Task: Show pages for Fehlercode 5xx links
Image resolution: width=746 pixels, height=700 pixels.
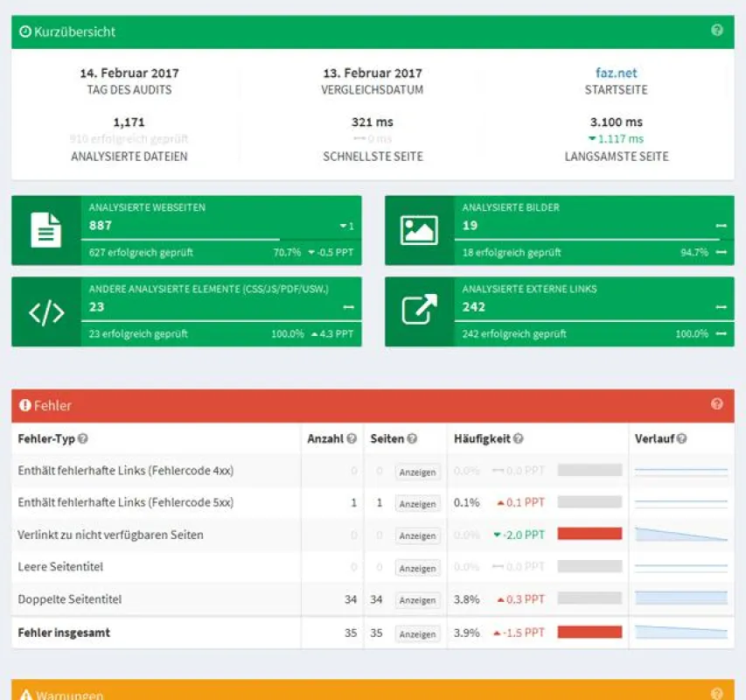Action: (417, 504)
